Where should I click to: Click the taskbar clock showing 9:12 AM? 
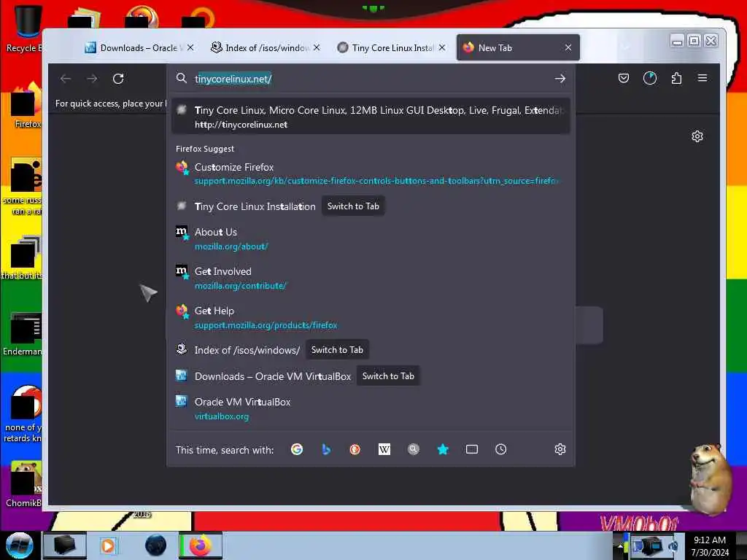coord(710,546)
